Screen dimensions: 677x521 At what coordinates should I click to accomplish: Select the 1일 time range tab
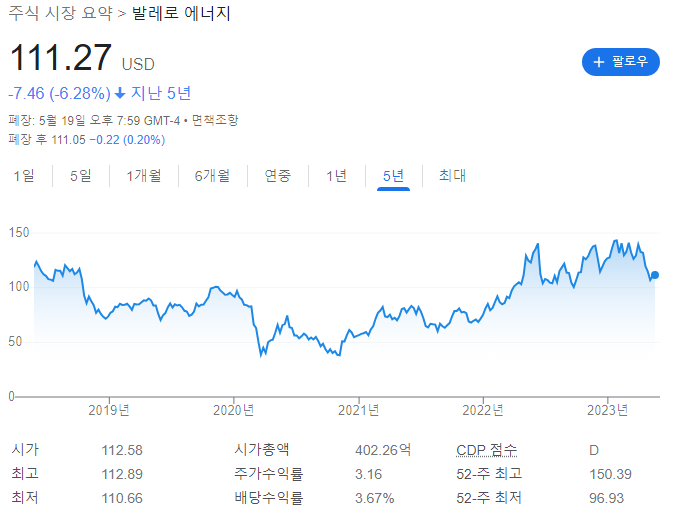[24, 176]
